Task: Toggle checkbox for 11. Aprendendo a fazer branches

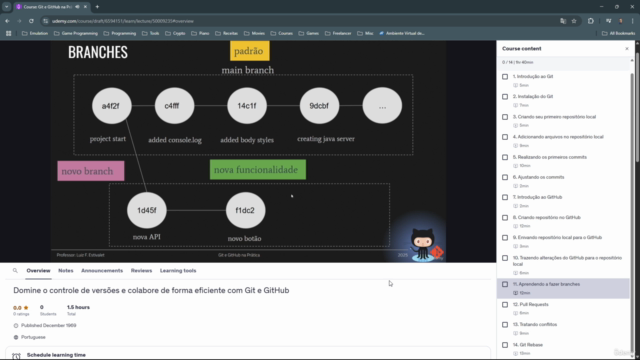Action: 505,284
